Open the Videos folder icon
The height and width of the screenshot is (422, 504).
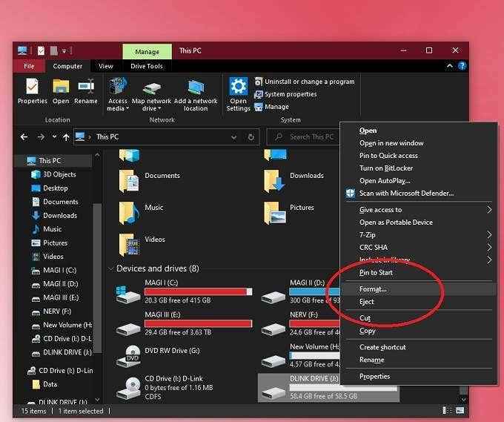pos(129,245)
